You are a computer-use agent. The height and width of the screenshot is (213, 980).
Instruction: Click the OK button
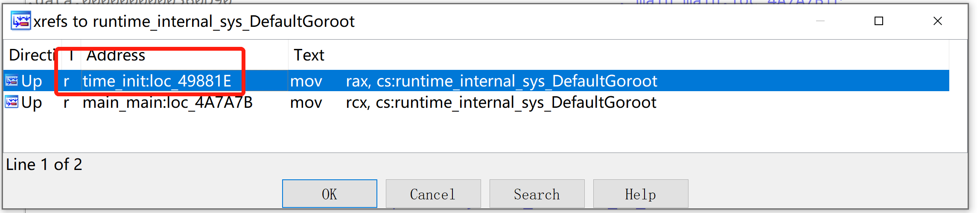point(330,194)
